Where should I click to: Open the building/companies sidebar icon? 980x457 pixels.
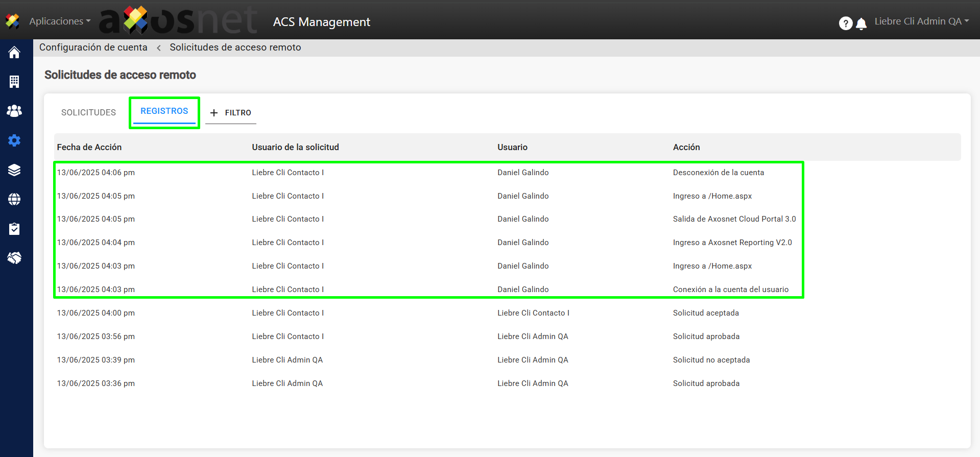(x=14, y=82)
